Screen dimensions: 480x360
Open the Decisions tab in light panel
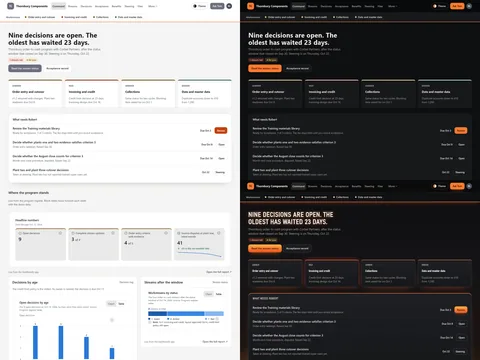[x=86, y=6]
